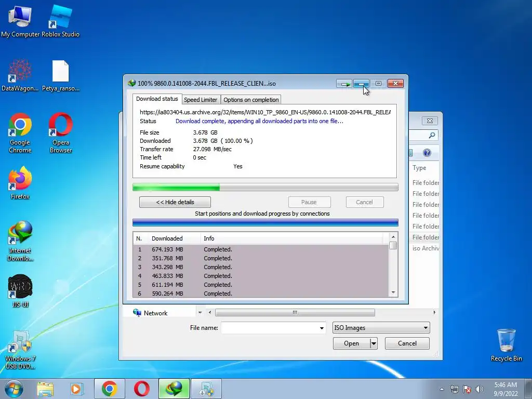The image size is (532, 399).
Task: Launch Opera Browser desktop shortcut
Action: click(61, 133)
